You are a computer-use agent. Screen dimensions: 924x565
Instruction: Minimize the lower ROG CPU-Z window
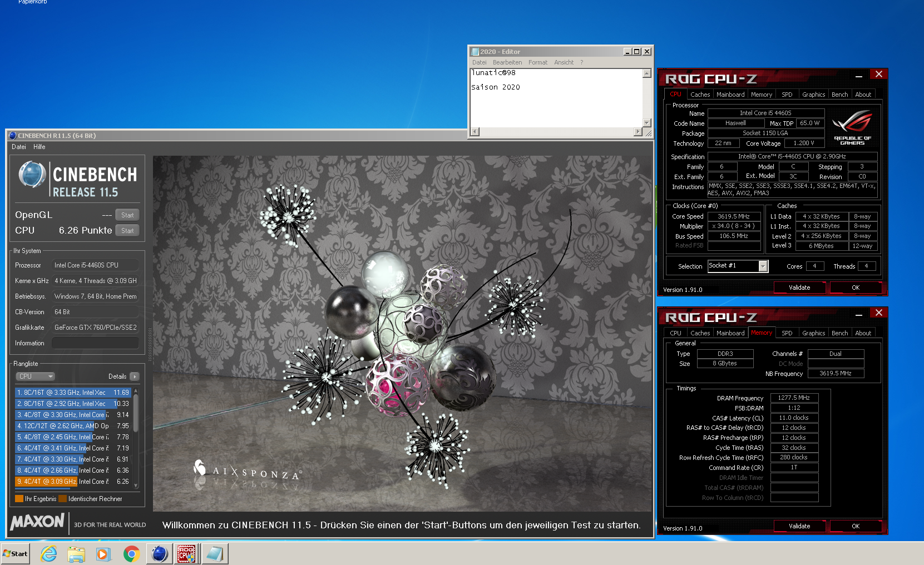click(x=858, y=314)
